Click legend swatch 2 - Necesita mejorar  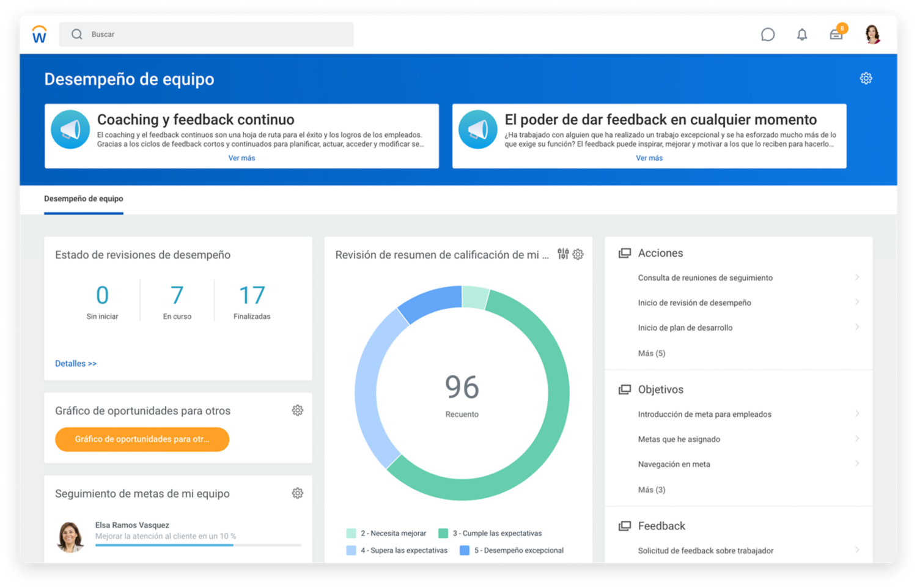pos(351,533)
